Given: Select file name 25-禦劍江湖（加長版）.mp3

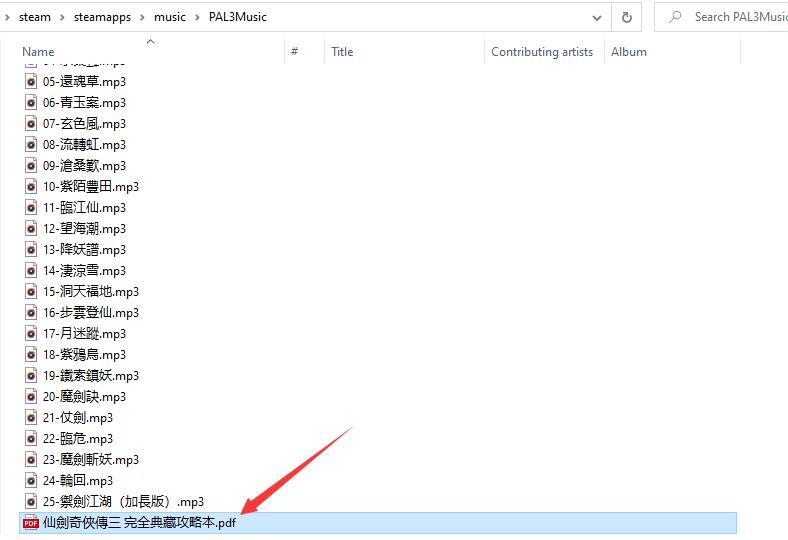Looking at the screenshot, I should tap(123, 501).
